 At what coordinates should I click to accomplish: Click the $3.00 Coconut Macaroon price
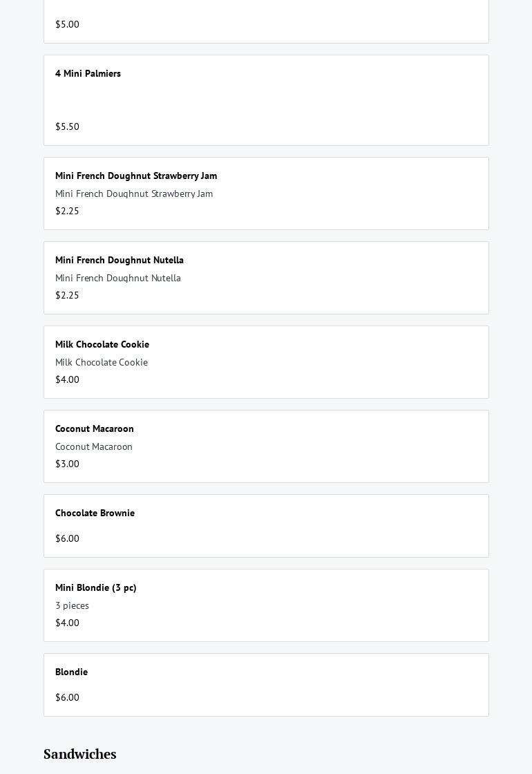67,464
